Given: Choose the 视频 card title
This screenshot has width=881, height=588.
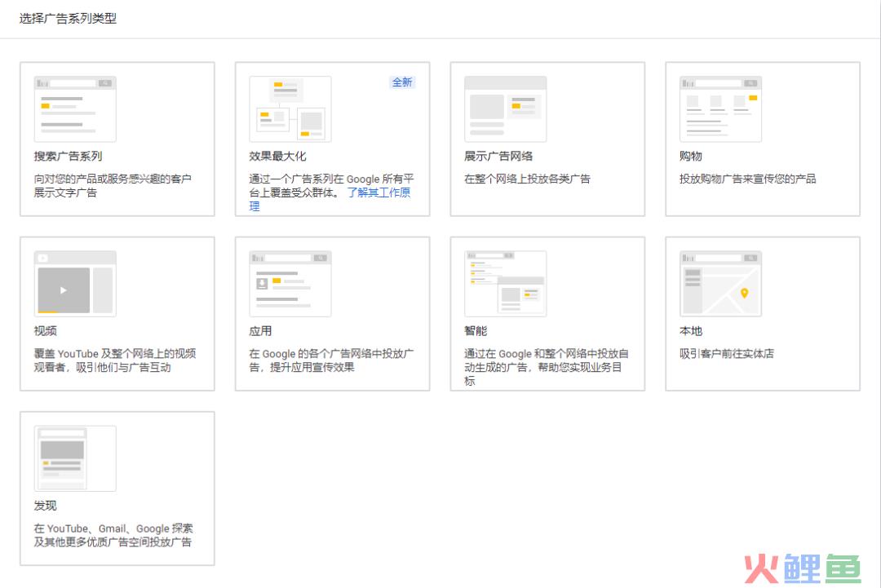Looking at the screenshot, I should 46,331.
